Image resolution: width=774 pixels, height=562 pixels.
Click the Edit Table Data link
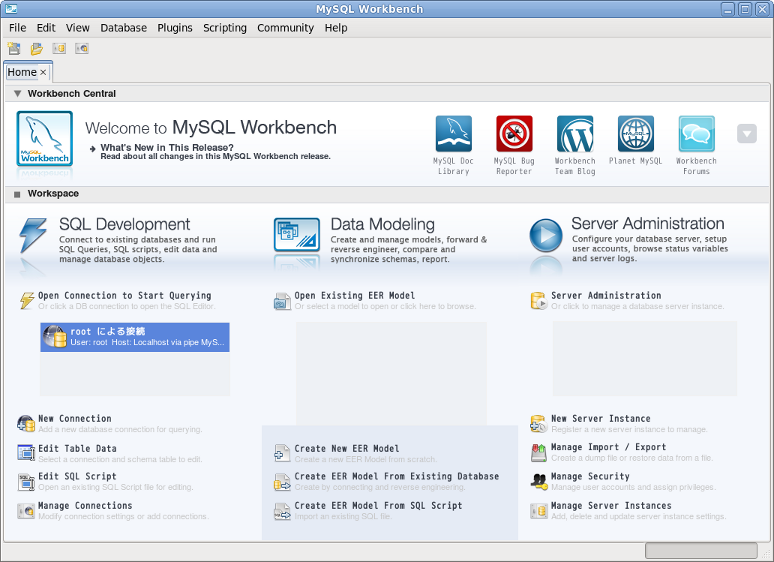coord(77,449)
